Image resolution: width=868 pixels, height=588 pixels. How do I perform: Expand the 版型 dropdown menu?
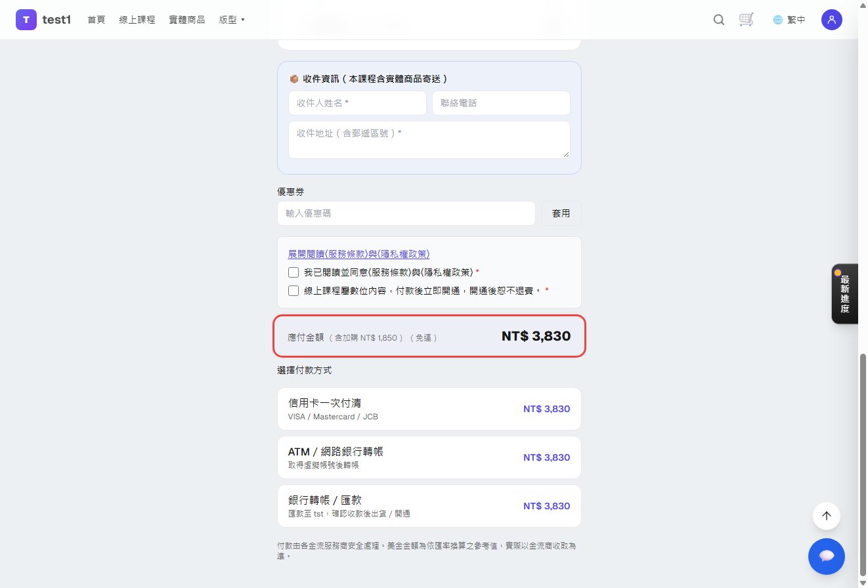pyautogui.click(x=232, y=20)
